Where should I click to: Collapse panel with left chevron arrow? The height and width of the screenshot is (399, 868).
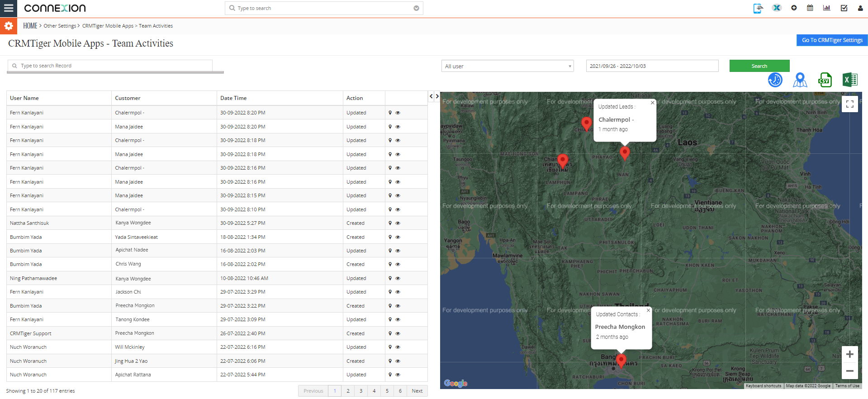coord(431,96)
